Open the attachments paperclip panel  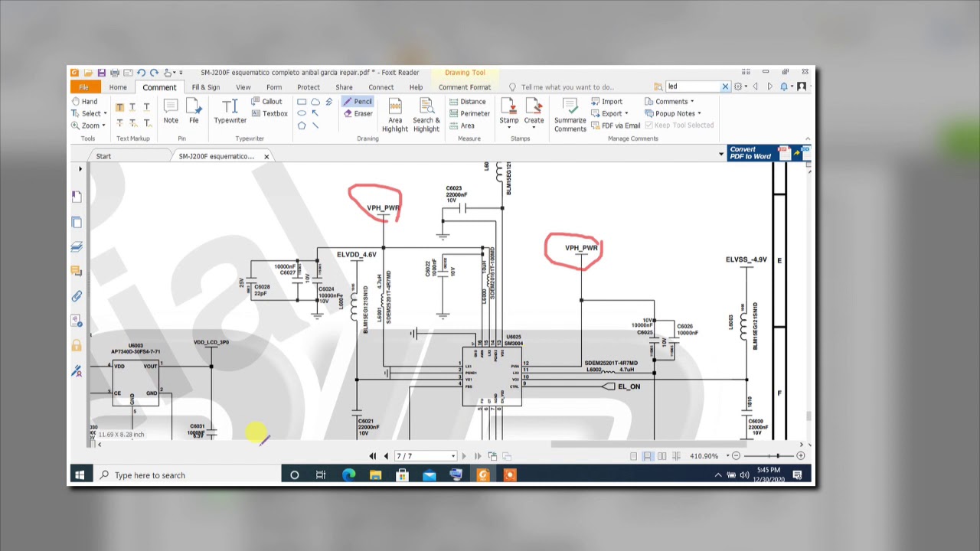point(77,296)
